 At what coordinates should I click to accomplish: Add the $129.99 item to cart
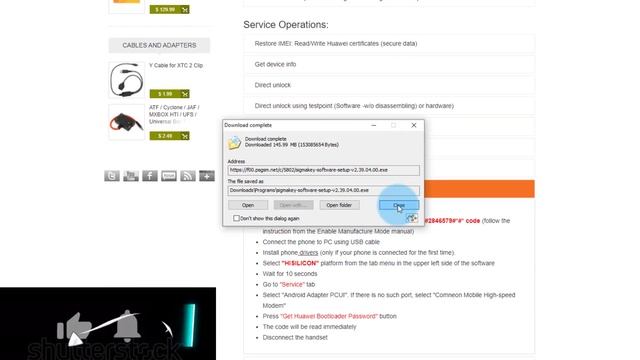(x=185, y=9)
